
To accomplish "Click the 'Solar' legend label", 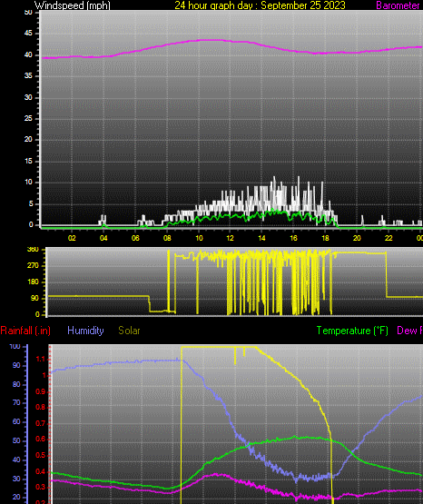I will click(x=129, y=331).
